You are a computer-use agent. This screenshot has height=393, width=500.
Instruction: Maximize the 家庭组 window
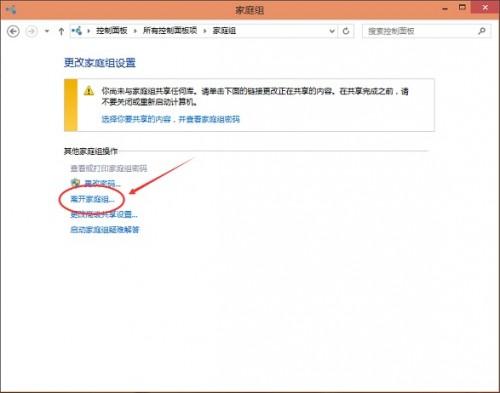[x=462, y=8]
